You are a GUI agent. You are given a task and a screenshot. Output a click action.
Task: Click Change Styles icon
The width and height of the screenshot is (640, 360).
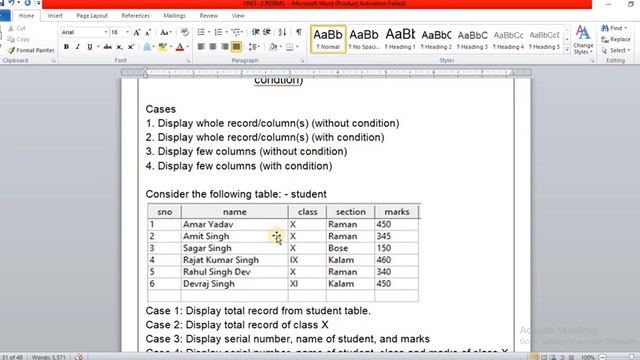583,40
